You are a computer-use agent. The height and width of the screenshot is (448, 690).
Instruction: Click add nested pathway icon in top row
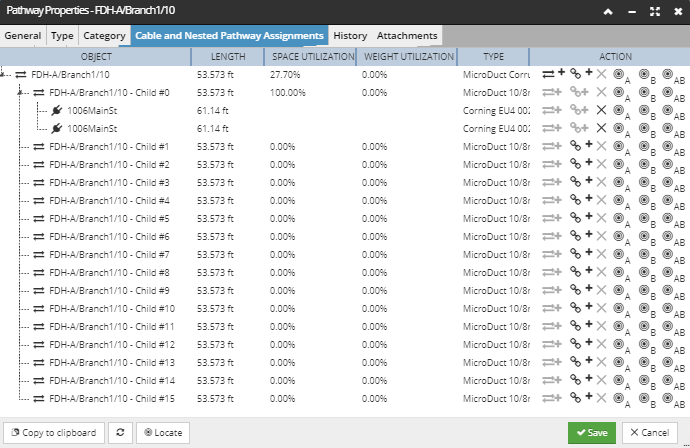click(x=553, y=74)
